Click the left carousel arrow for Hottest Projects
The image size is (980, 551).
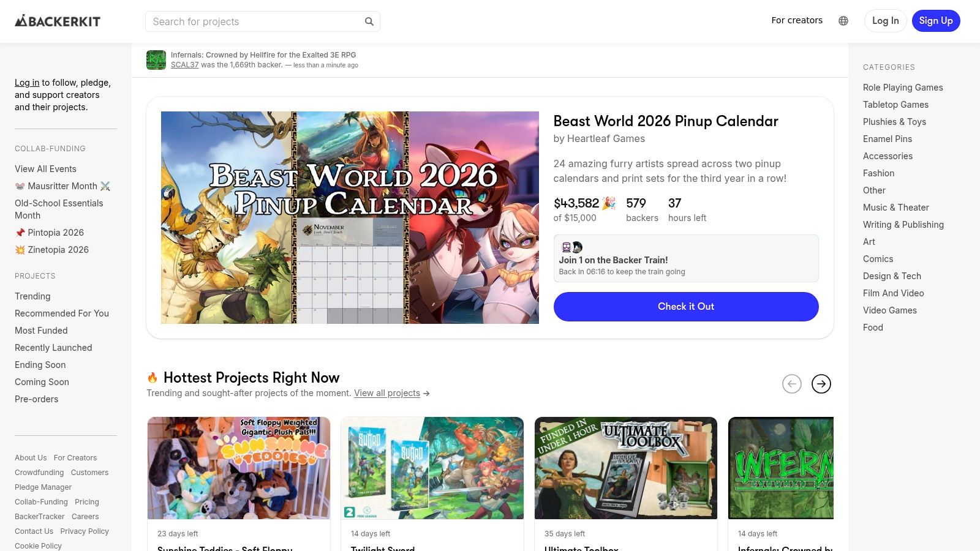point(792,384)
